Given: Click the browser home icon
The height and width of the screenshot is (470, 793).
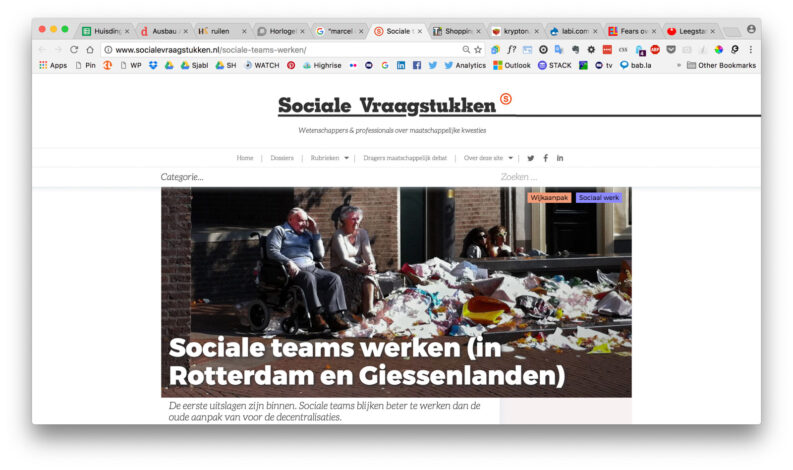Looking at the screenshot, I should pyautogui.click(x=90, y=49).
